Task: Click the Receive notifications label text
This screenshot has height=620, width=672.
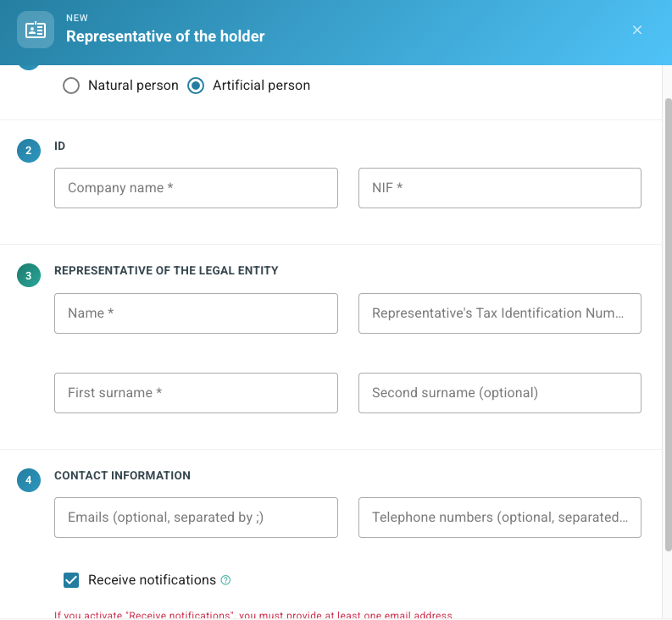Action: tap(153, 579)
